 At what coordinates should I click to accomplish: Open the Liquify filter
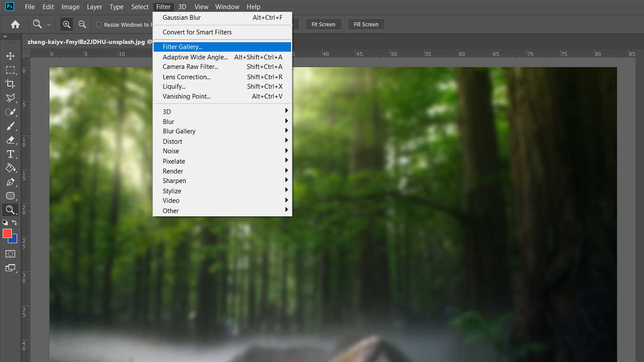click(222, 87)
